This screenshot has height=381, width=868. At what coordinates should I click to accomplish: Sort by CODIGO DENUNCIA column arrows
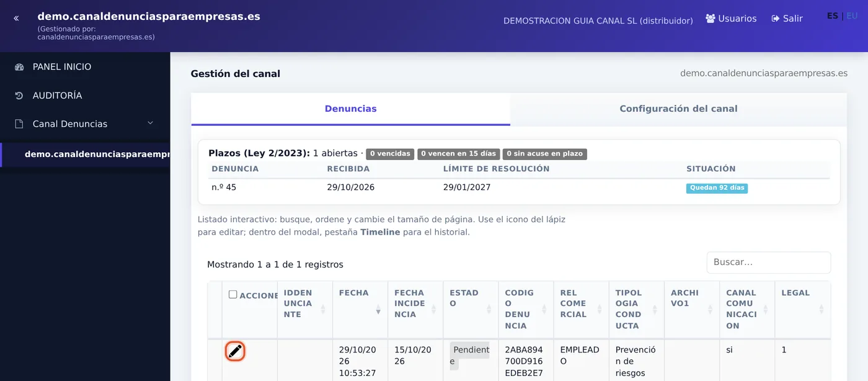pos(544,309)
